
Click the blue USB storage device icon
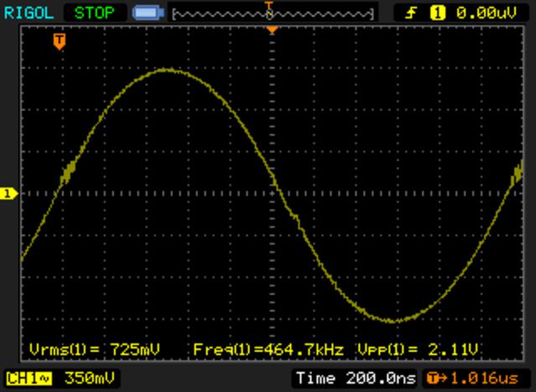[148, 13]
